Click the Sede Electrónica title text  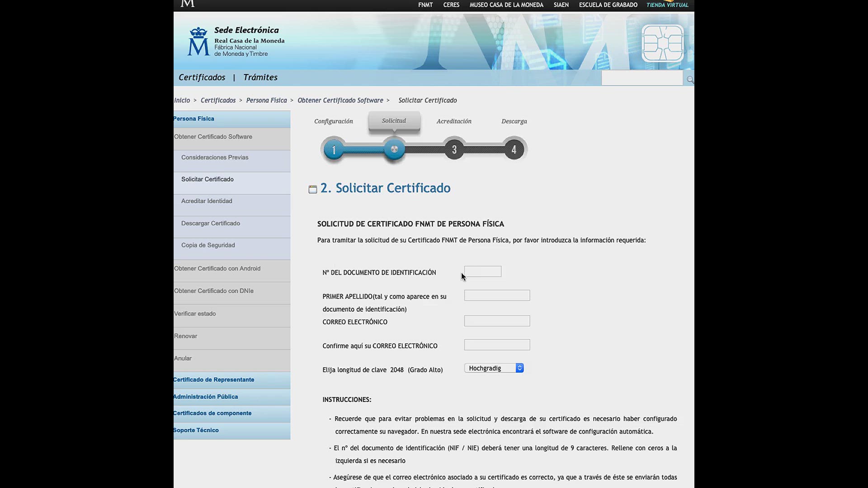(246, 30)
